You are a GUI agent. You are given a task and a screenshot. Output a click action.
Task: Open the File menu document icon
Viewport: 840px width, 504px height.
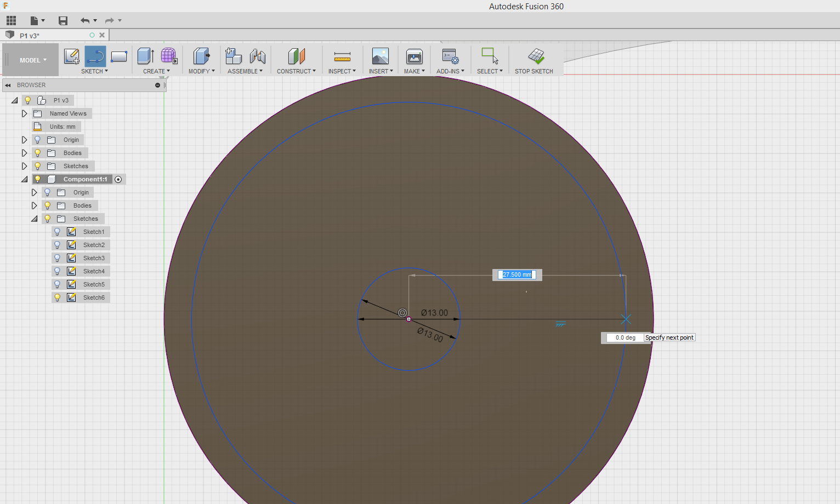(x=35, y=21)
